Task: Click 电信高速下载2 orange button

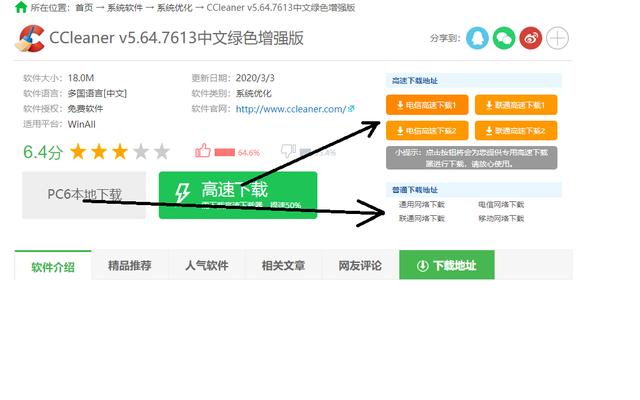Action: 427,131
